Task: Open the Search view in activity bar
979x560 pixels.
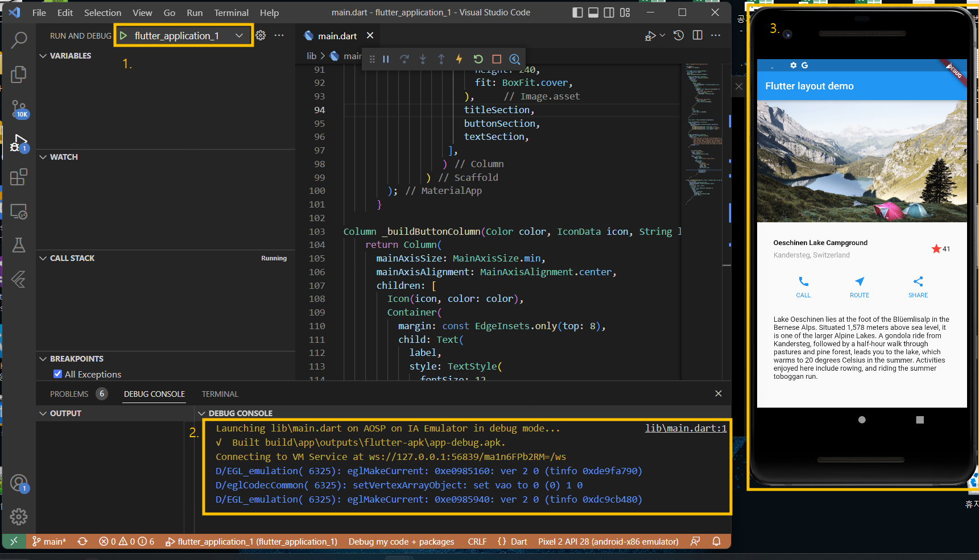Action: 19,40
